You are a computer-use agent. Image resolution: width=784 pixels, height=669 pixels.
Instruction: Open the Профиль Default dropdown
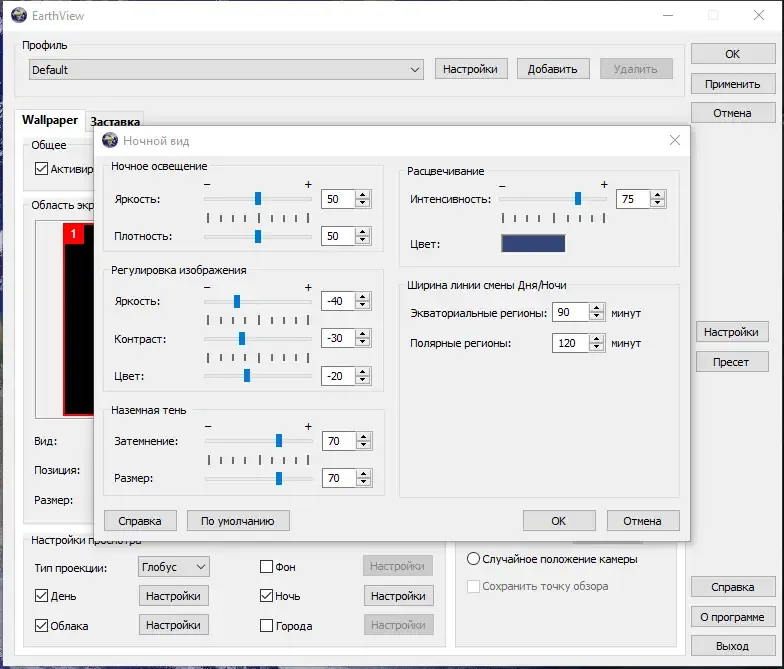226,70
